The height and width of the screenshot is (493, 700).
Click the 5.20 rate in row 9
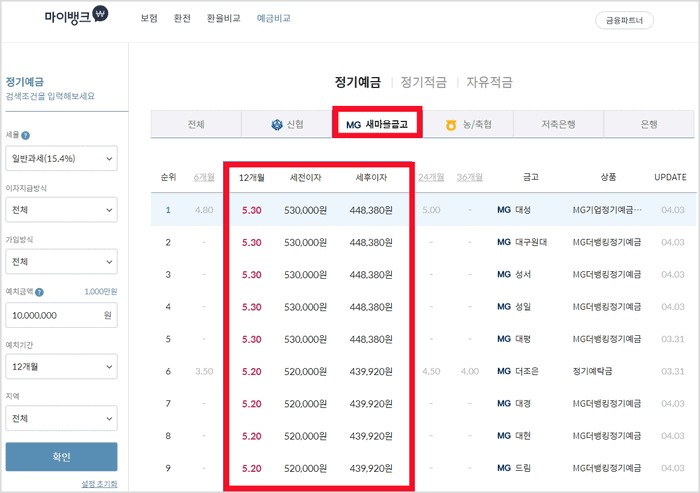pyautogui.click(x=252, y=468)
